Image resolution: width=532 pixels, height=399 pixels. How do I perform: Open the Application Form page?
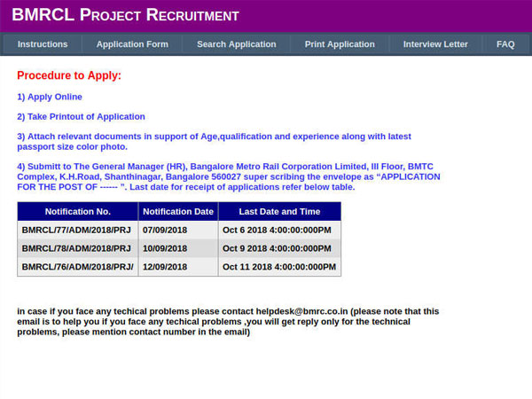pyautogui.click(x=132, y=44)
